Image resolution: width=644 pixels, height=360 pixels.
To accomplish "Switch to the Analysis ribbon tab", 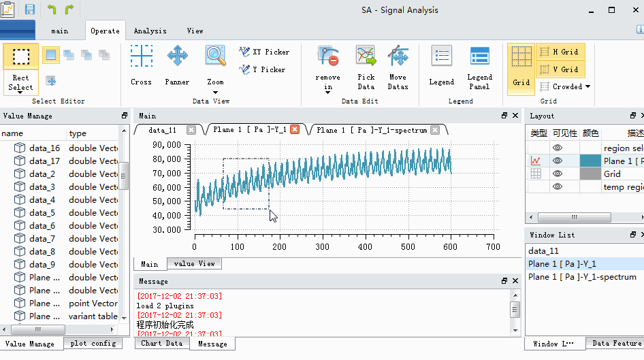I will coord(150,31).
